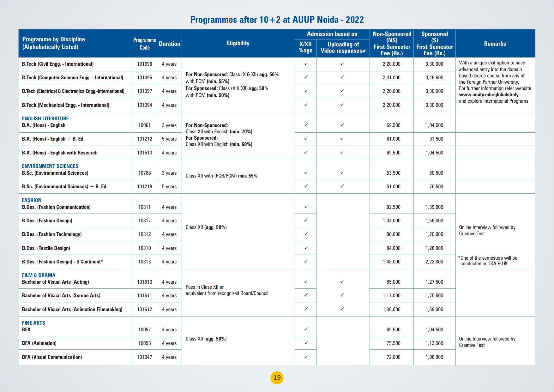Select the X/XII %age checkmark for BFA (Visual Communication)
The image size is (554, 392).
[x=306, y=357]
